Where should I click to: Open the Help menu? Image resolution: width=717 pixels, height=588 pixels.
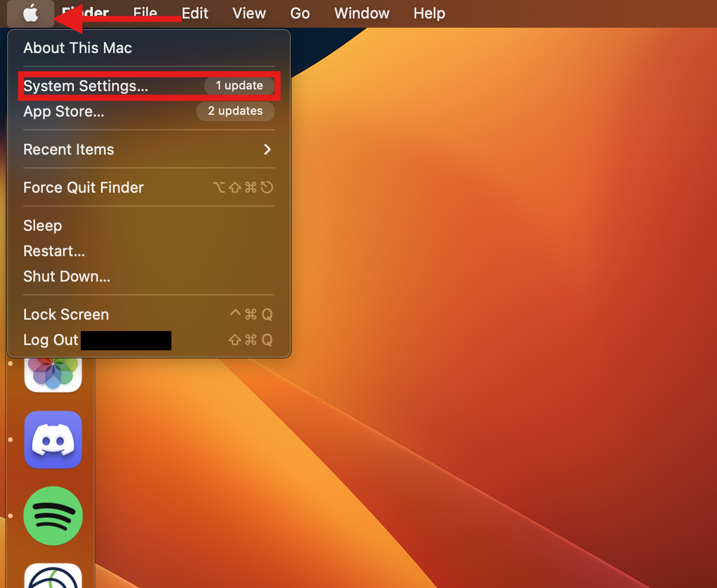click(x=429, y=13)
